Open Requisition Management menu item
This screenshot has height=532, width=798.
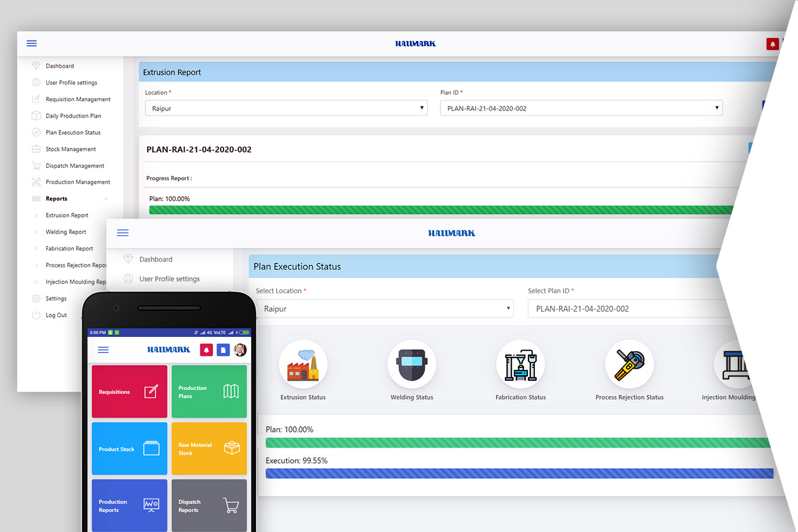click(78, 99)
